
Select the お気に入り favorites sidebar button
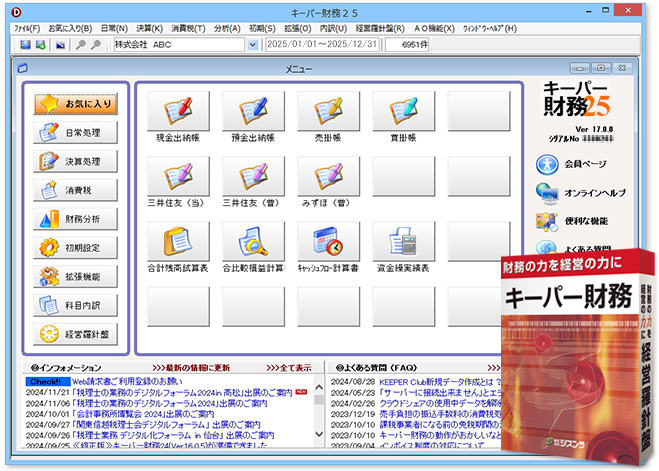(x=76, y=104)
